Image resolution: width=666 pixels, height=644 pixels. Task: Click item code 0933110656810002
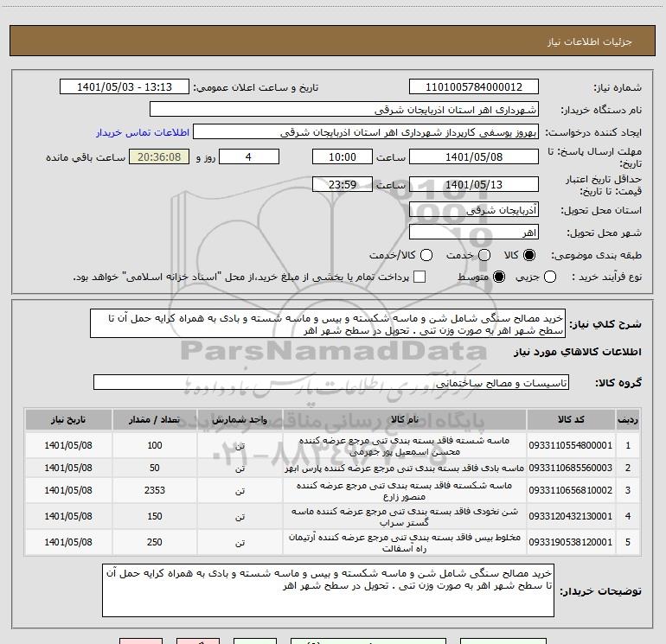[x=571, y=490]
